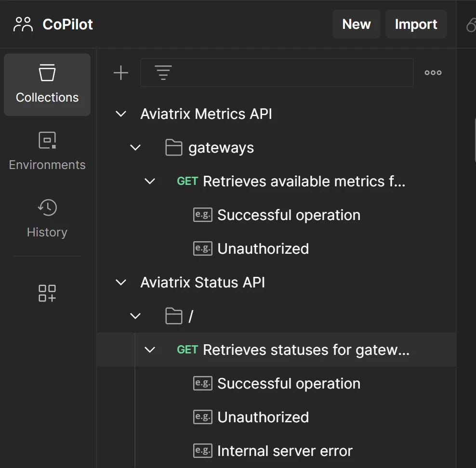
Task: Click the filter collections search field
Action: tap(277, 73)
